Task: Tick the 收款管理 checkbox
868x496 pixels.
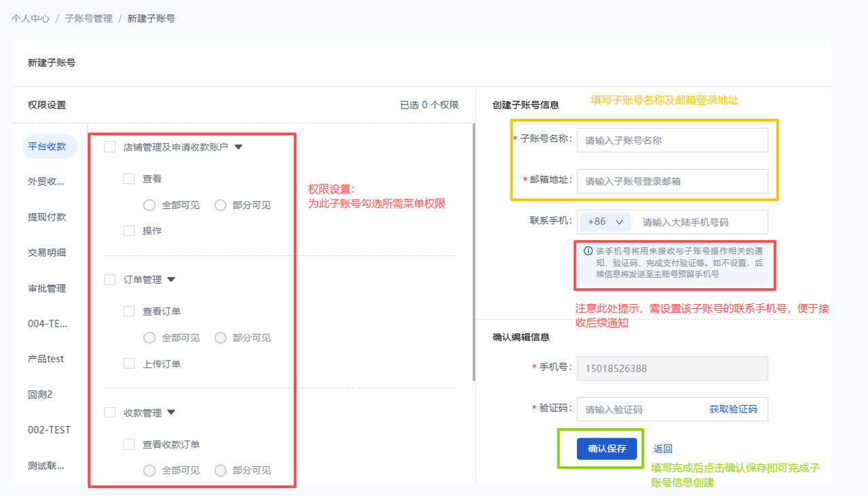Action: click(x=110, y=412)
